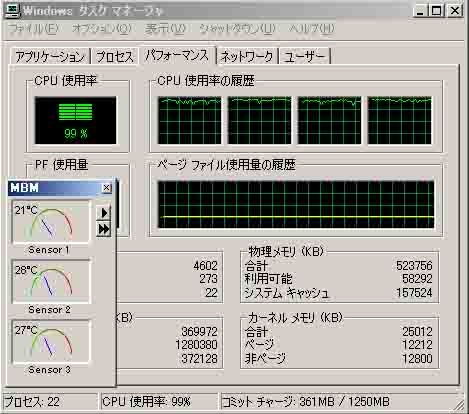Close the MBM sensor window
The height and width of the screenshot is (414, 469).
[x=106, y=188]
